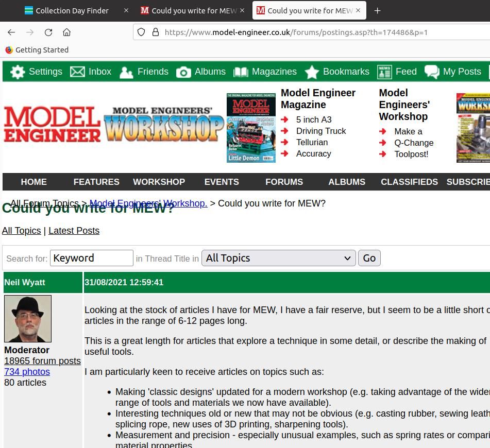
Task: Open the ALBUMS menu item
Action: point(347,182)
